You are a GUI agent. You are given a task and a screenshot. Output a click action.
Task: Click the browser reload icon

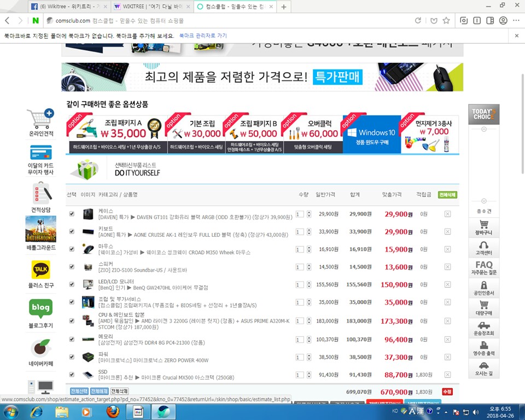(x=418, y=20)
